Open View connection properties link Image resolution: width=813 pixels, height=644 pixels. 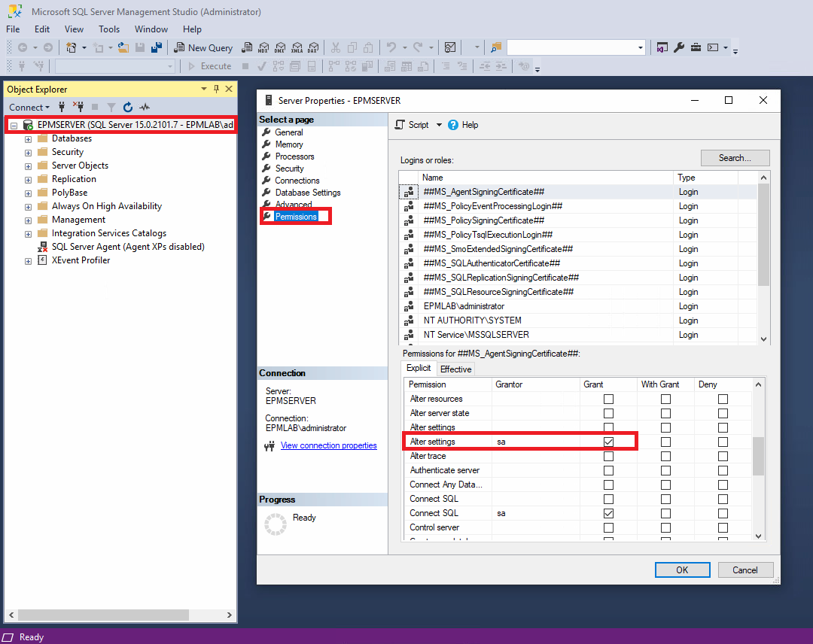(328, 445)
